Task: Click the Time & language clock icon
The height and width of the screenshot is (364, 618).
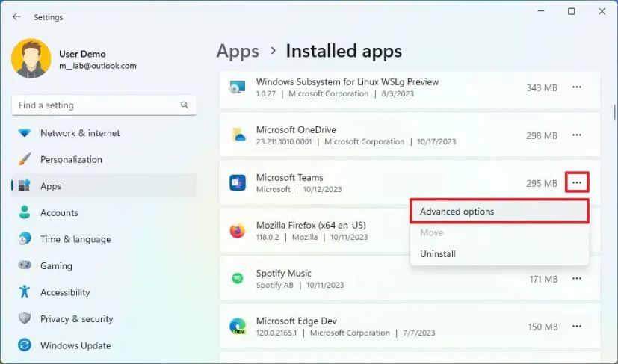Action: pyautogui.click(x=25, y=239)
